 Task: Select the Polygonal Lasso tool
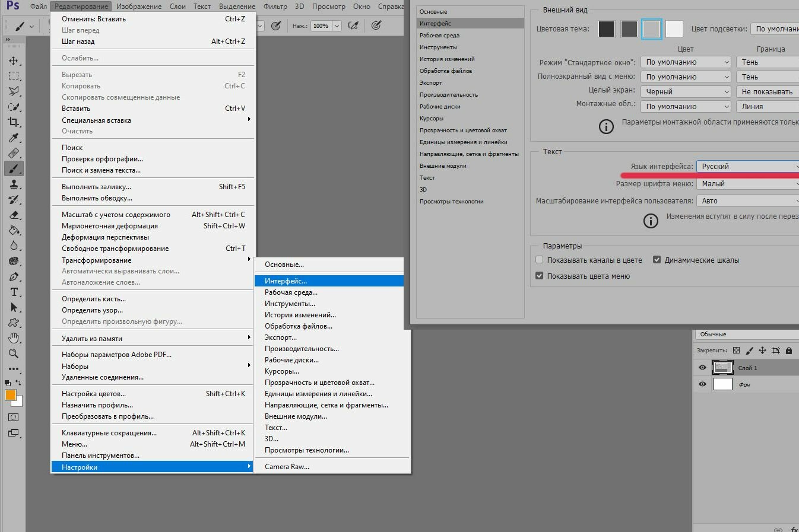coord(14,91)
